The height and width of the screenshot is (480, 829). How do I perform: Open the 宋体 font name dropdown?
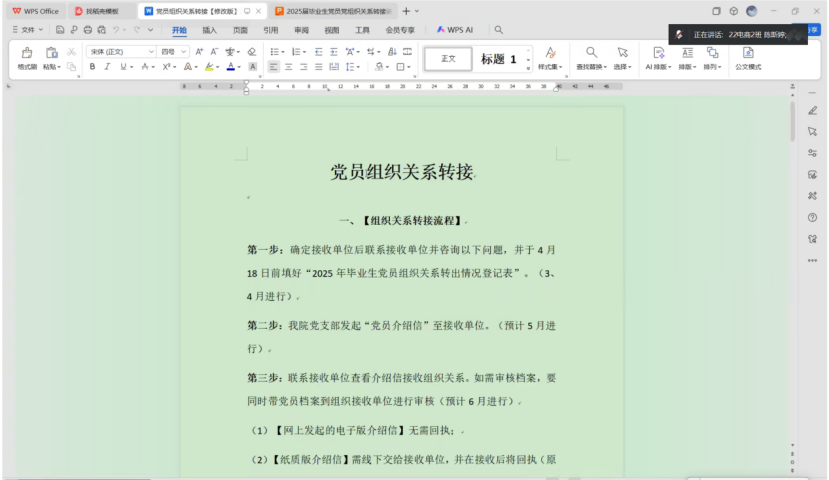click(x=120, y=51)
